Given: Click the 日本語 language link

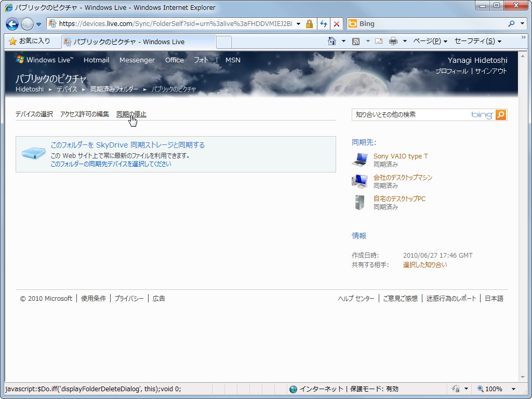Looking at the screenshot, I should (494, 299).
